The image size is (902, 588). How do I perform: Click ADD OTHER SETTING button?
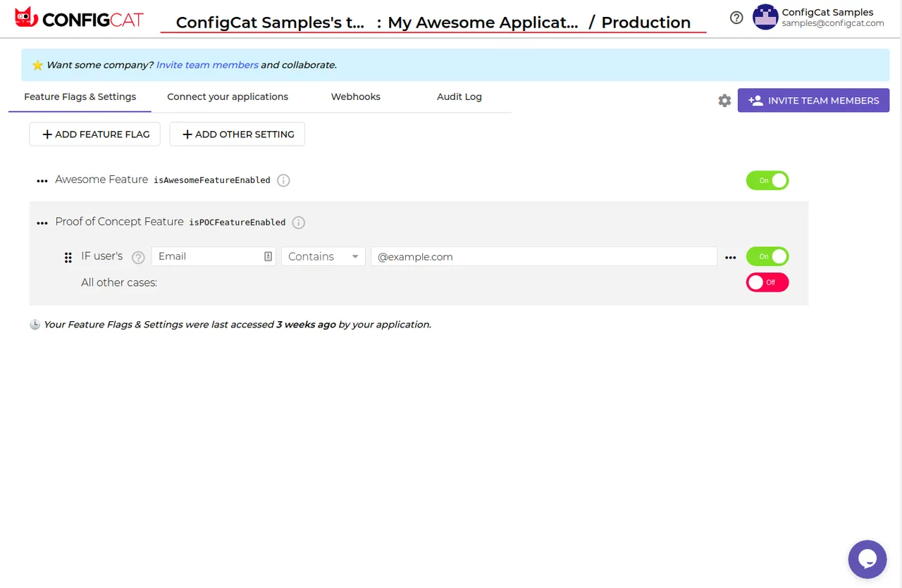click(237, 134)
